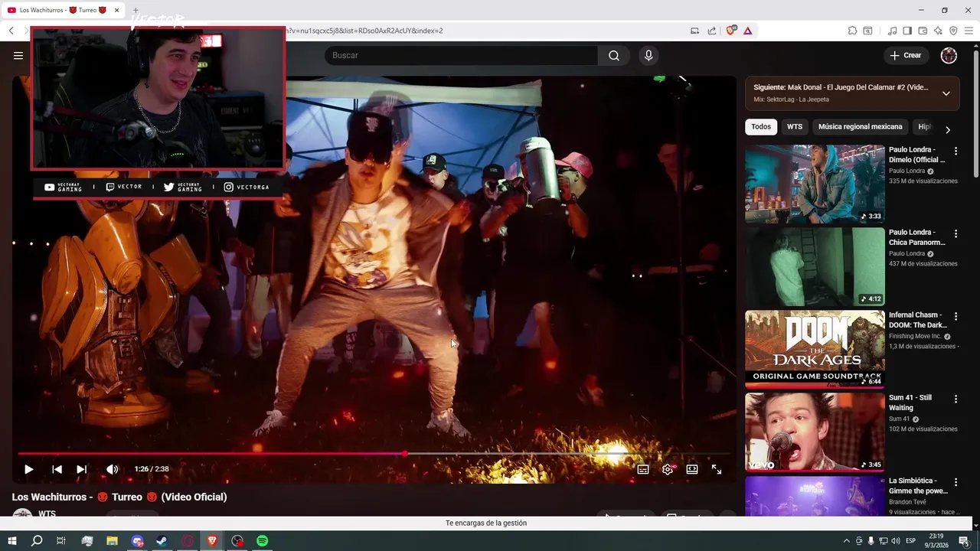Open Steam from the taskbar

pos(162,541)
